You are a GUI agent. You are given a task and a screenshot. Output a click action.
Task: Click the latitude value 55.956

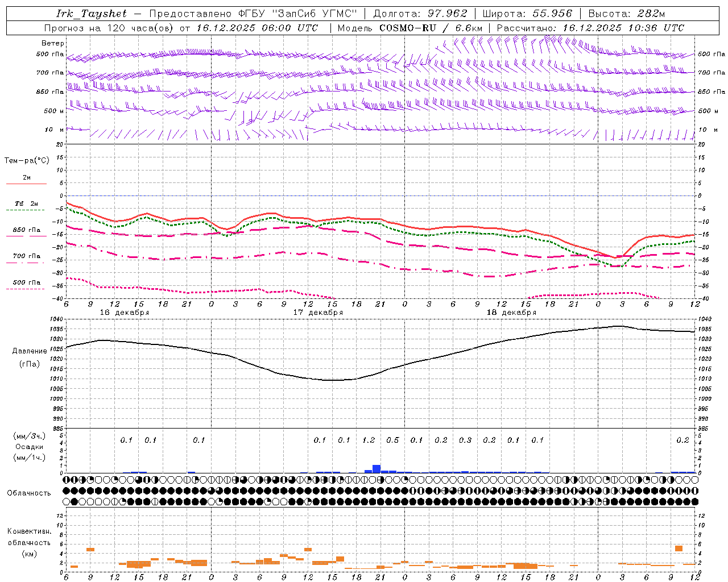click(x=552, y=14)
